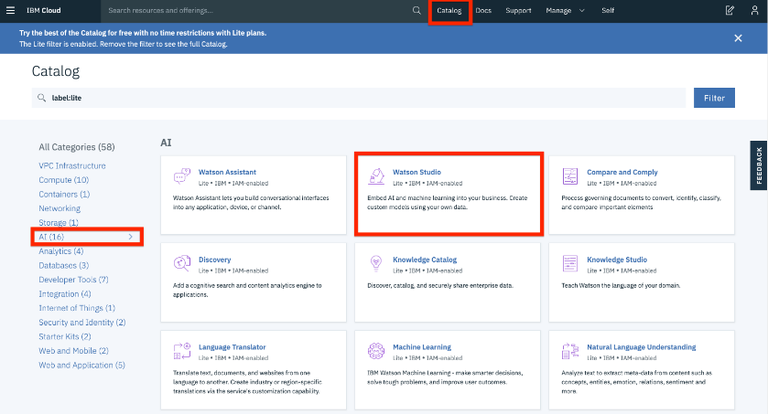
Task: Focus the Search resources and offerings field
Action: pos(257,10)
